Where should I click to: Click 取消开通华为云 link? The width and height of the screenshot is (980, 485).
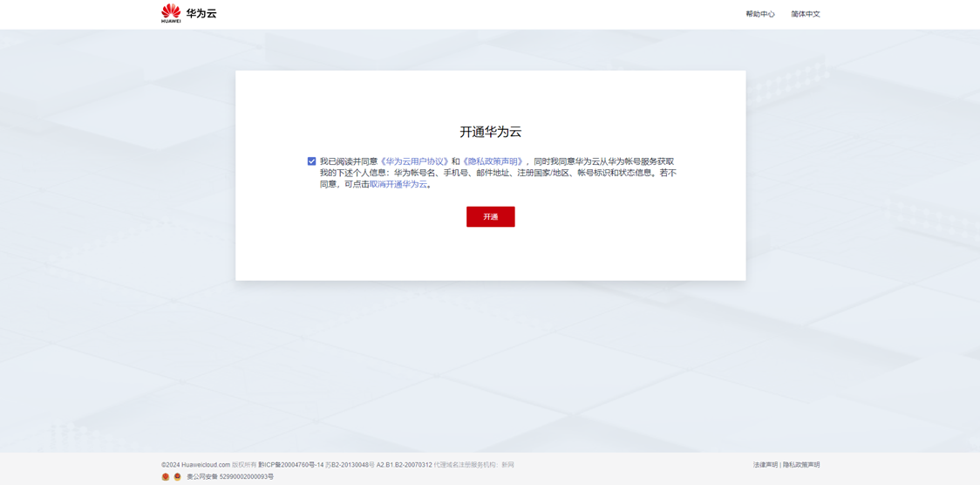pyautogui.click(x=398, y=184)
